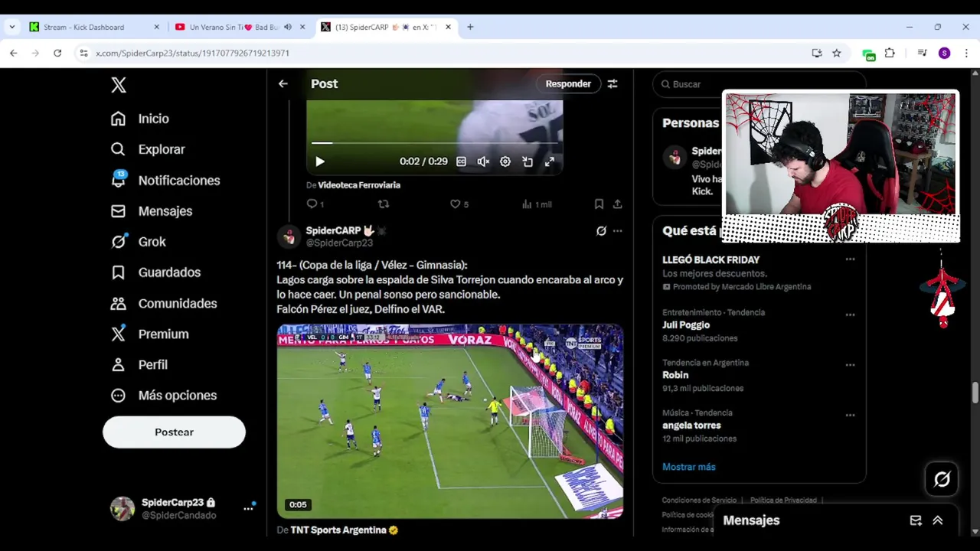Expand the Mensajes drawer
Screen dimensions: 980x551
(x=938, y=520)
